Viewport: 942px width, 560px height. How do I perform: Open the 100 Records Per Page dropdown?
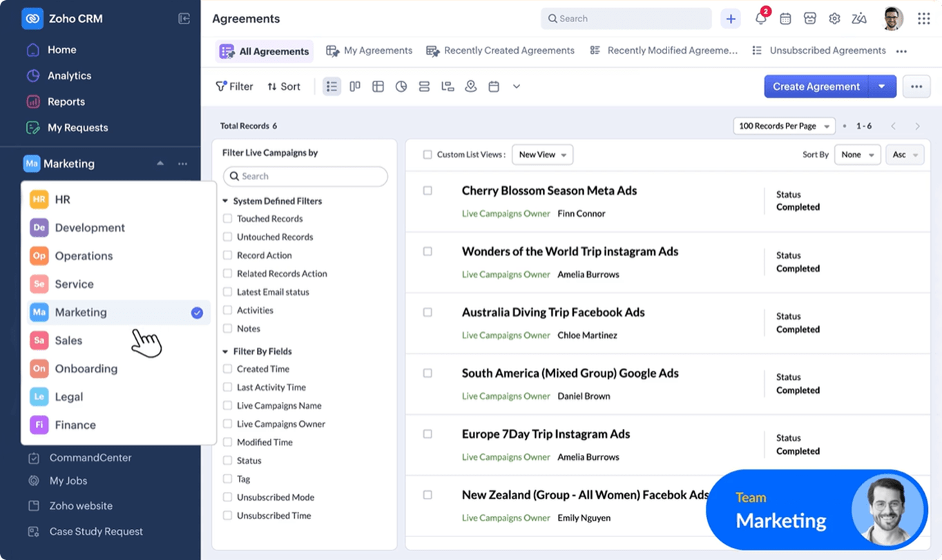[784, 126]
